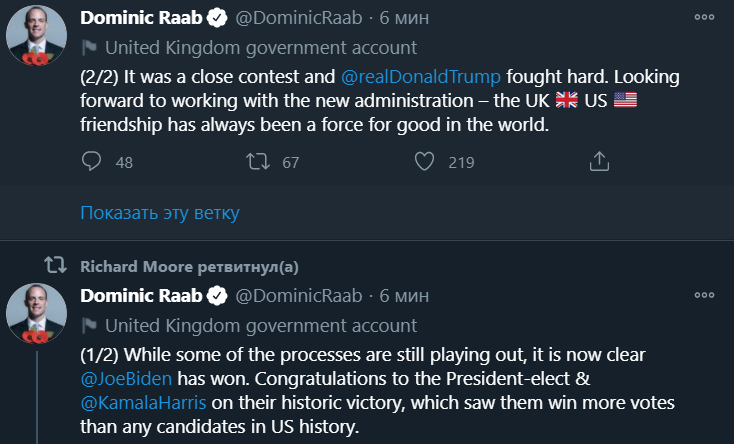734x444 pixels.
Task: Click Dominic Raab name on the (1/2) tweet
Action: click(141, 296)
